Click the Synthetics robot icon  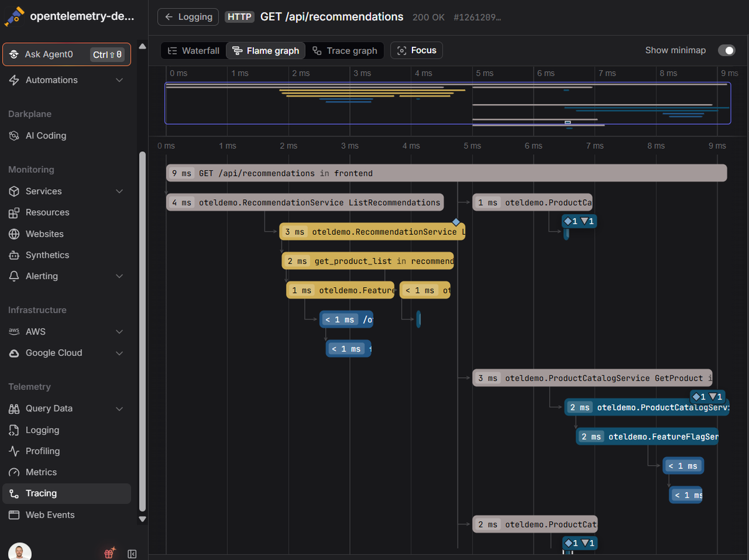(x=14, y=255)
